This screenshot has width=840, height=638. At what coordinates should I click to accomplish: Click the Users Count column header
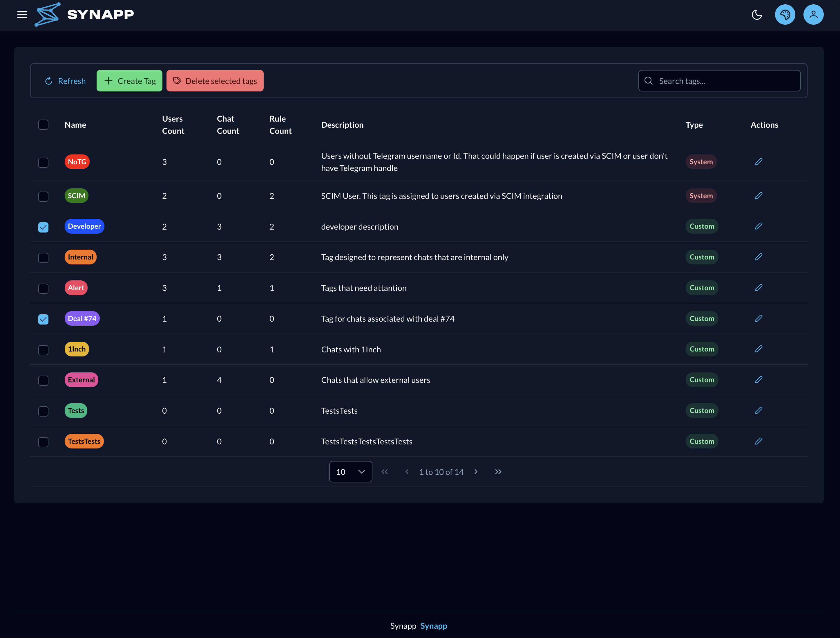173,125
